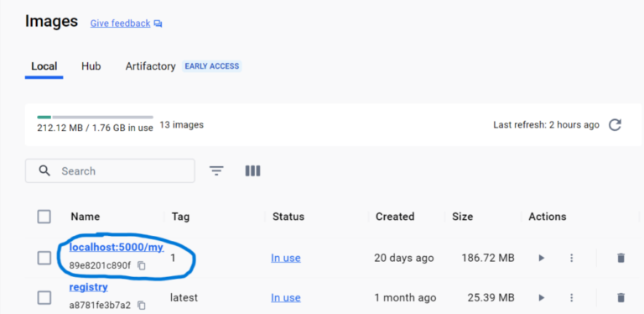
Task: Click the EARLY ACCESS badge
Action: point(212,66)
